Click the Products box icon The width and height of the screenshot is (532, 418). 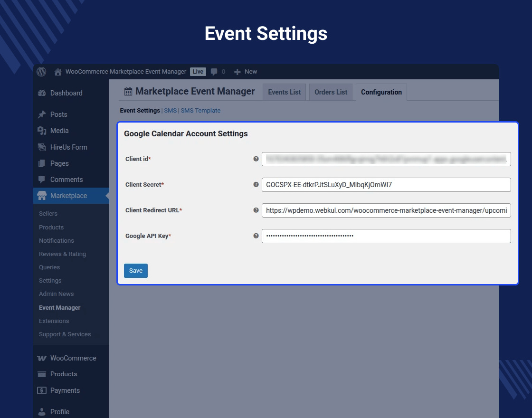[42, 374]
